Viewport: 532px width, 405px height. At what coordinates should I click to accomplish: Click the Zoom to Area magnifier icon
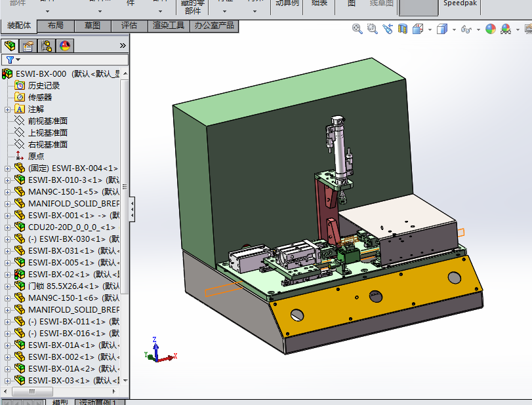372,29
